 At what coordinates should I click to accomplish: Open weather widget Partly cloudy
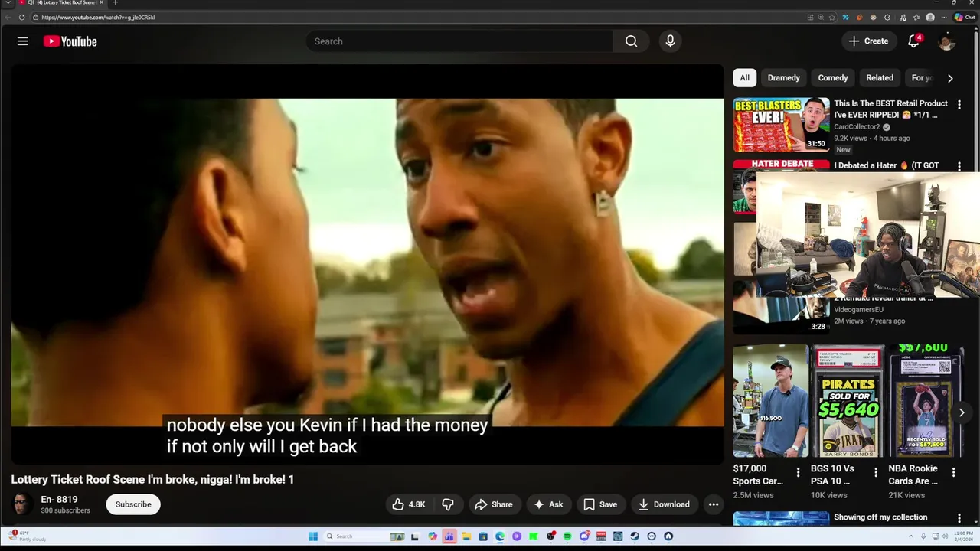click(x=28, y=536)
